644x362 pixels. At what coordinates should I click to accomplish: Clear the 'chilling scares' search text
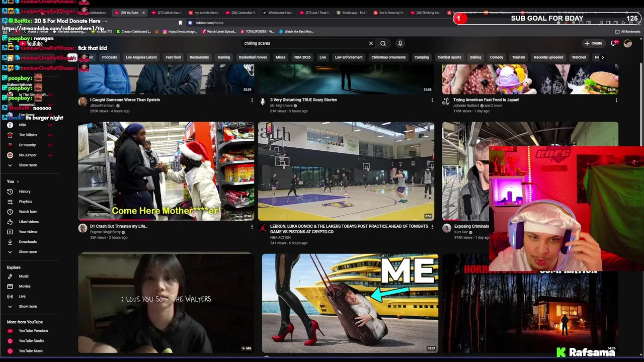click(x=371, y=43)
